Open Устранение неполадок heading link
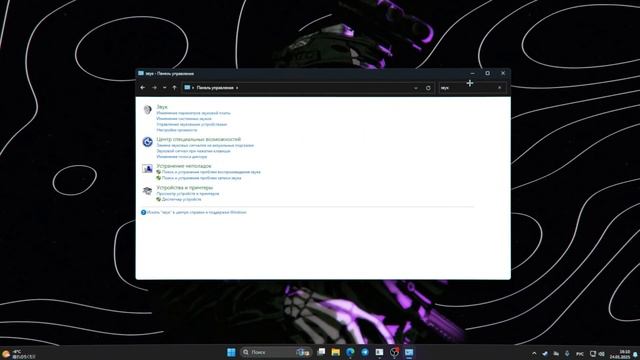Image resolution: width=640 pixels, height=360 pixels. pos(184,166)
